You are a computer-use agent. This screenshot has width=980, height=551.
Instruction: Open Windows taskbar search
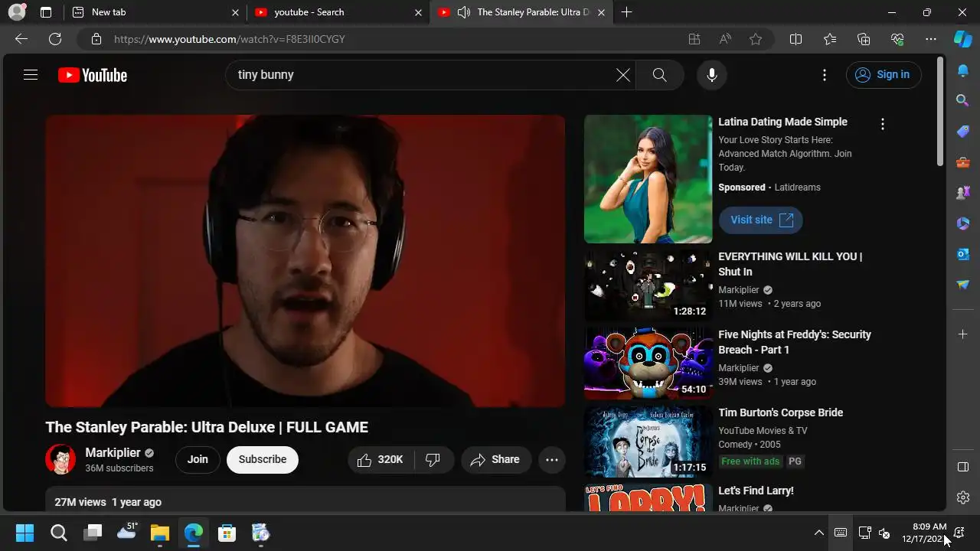pos(59,533)
